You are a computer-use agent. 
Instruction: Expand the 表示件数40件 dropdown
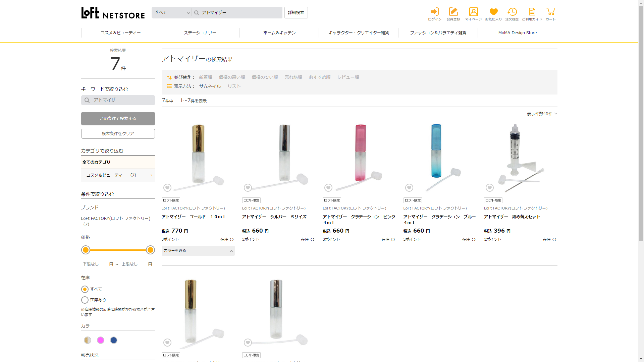pos(542,114)
